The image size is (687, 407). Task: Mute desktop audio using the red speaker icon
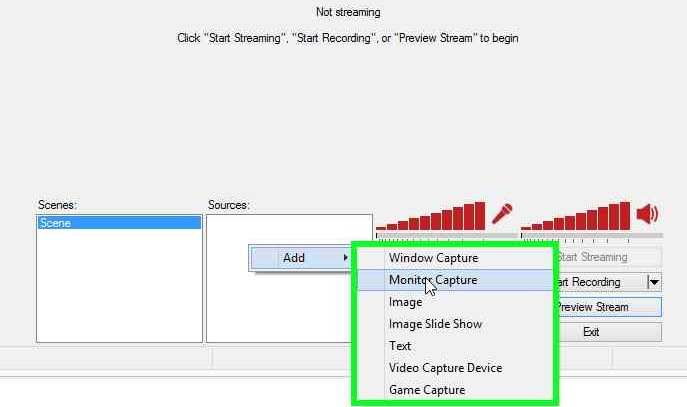tap(647, 213)
